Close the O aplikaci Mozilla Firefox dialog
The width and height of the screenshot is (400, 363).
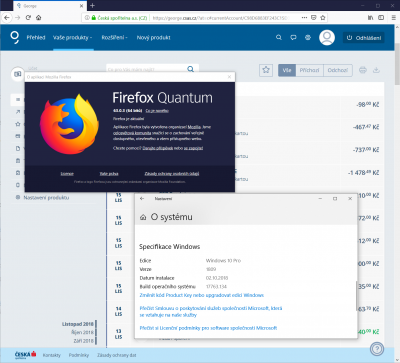(x=229, y=77)
